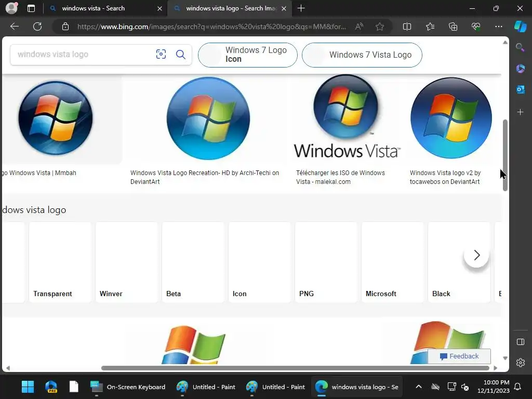Click the scroll right arrow
This screenshot has height=399, width=532.
click(495, 368)
